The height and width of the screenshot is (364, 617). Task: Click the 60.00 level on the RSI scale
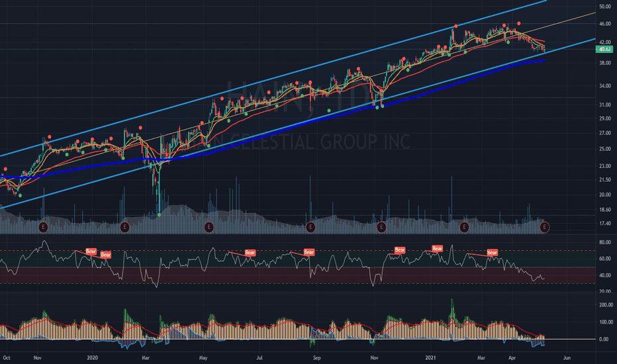[x=604, y=259]
